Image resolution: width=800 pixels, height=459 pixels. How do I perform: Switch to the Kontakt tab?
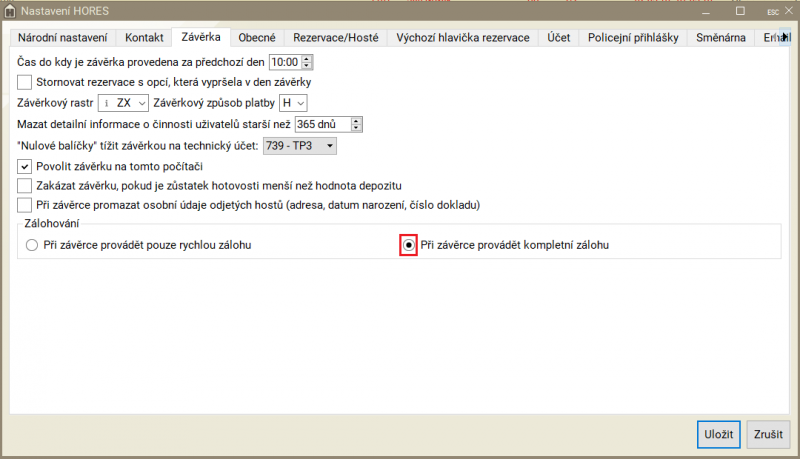144,38
